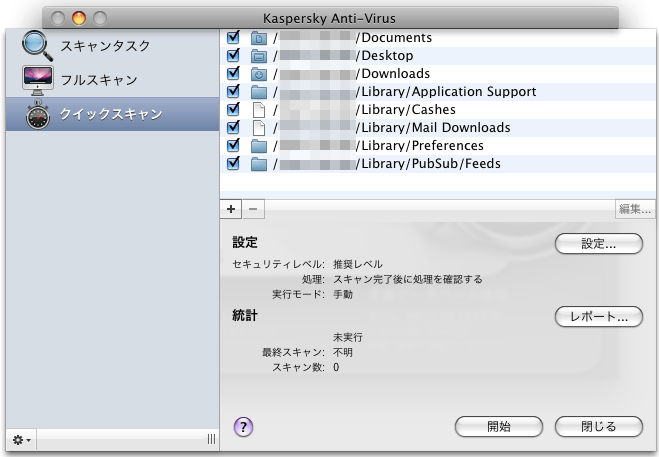Click the 手動 run mode value
The image size is (659, 457).
tap(343, 295)
